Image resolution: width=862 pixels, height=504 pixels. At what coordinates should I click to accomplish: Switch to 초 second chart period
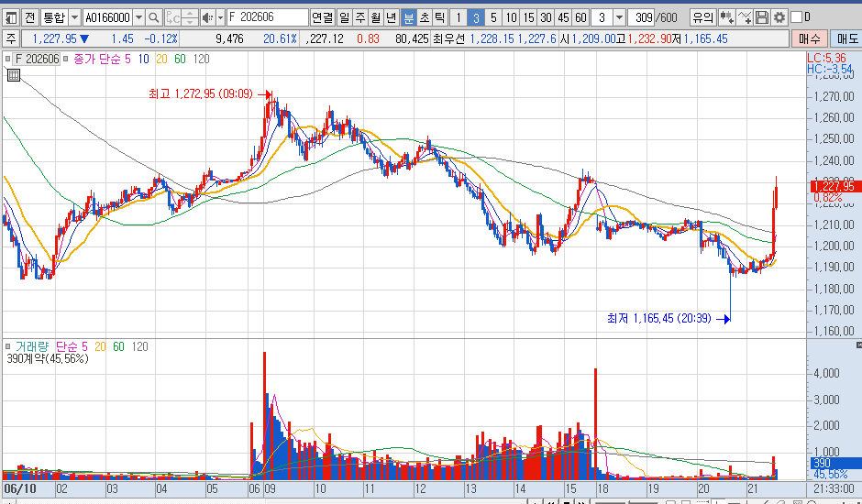pyautogui.click(x=425, y=17)
